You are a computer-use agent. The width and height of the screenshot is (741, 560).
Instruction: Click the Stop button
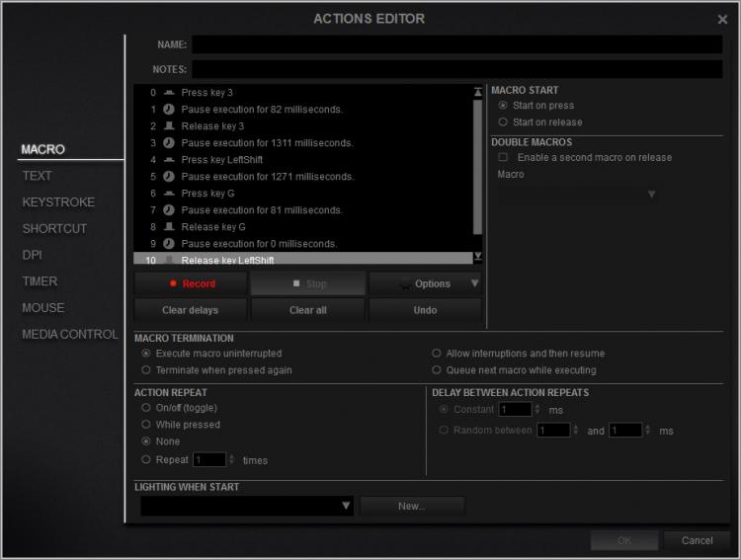click(x=308, y=283)
